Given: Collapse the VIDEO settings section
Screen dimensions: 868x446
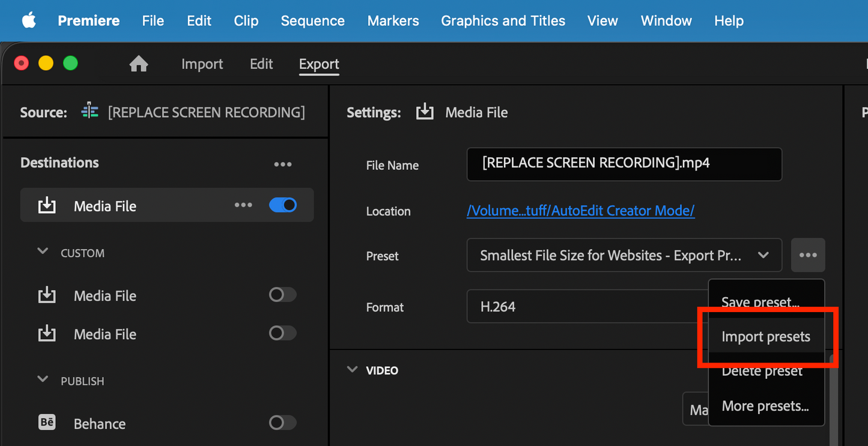Looking at the screenshot, I should pos(352,370).
